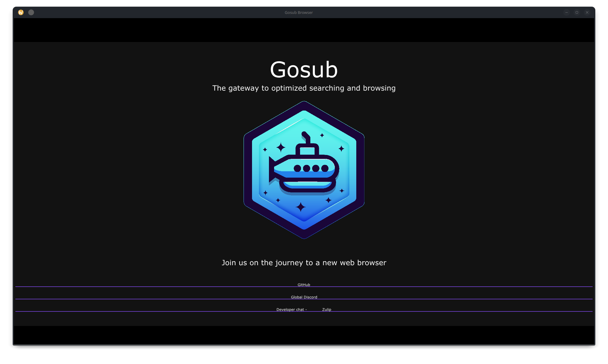This screenshot has width=608, height=364.
Task: Close the Gosub Browser window
Action: pos(587,12)
